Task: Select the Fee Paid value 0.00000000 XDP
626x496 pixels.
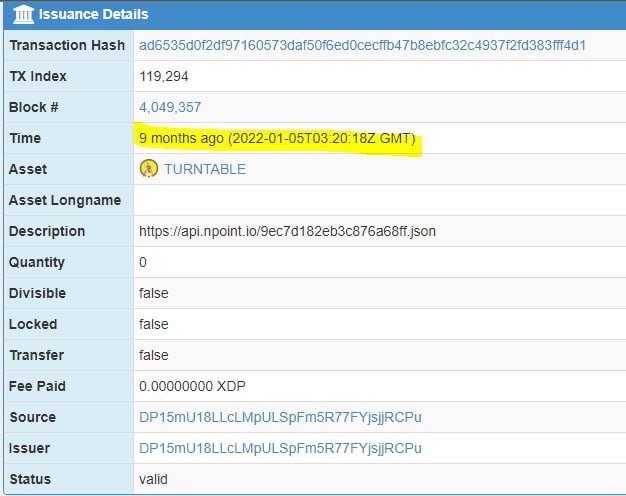Action: point(192,386)
